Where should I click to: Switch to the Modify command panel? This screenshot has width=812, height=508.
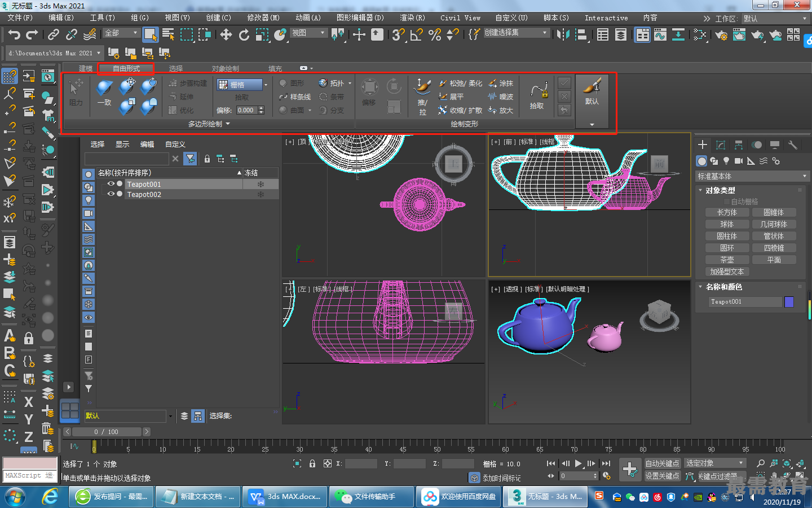coord(721,145)
